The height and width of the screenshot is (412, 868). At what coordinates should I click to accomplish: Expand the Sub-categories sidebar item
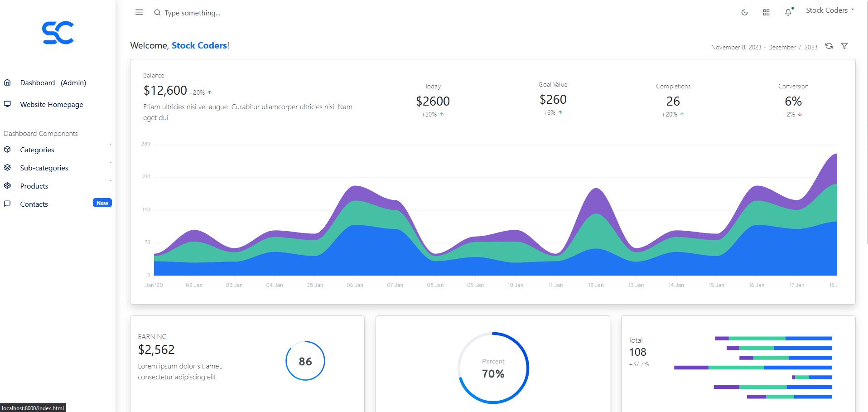point(43,168)
